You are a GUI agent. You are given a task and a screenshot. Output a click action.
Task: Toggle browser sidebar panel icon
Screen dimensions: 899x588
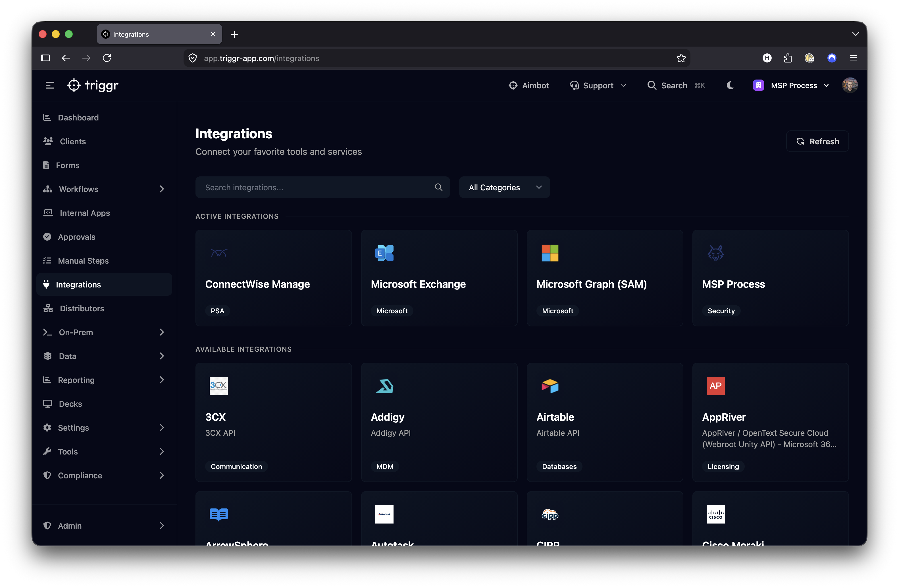(45, 58)
